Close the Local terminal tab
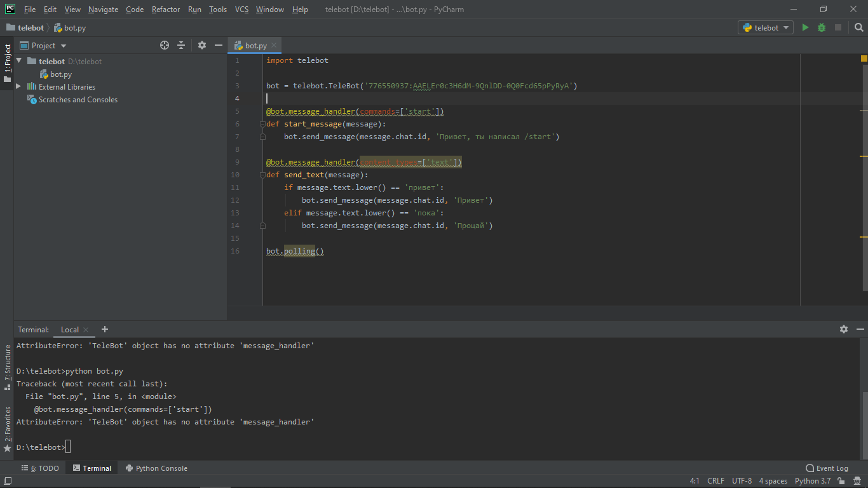This screenshot has width=868, height=488. [x=86, y=330]
